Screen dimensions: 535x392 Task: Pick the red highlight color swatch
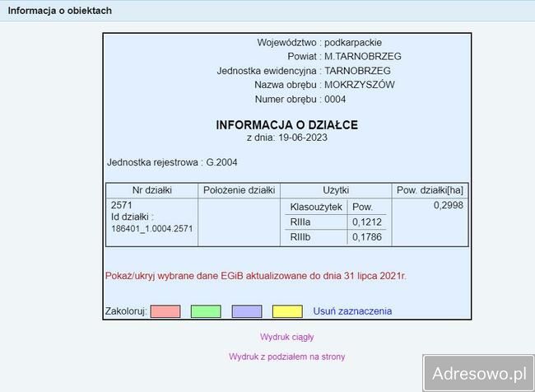point(165,311)
